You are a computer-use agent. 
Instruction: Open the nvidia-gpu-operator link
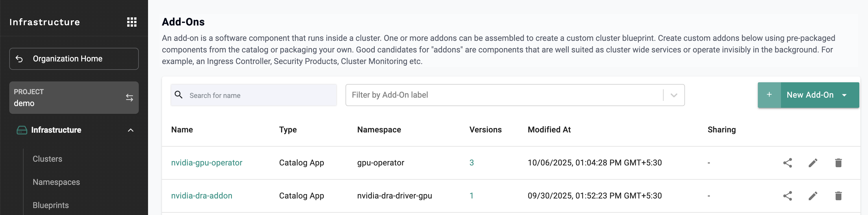(x=206, y=163)
